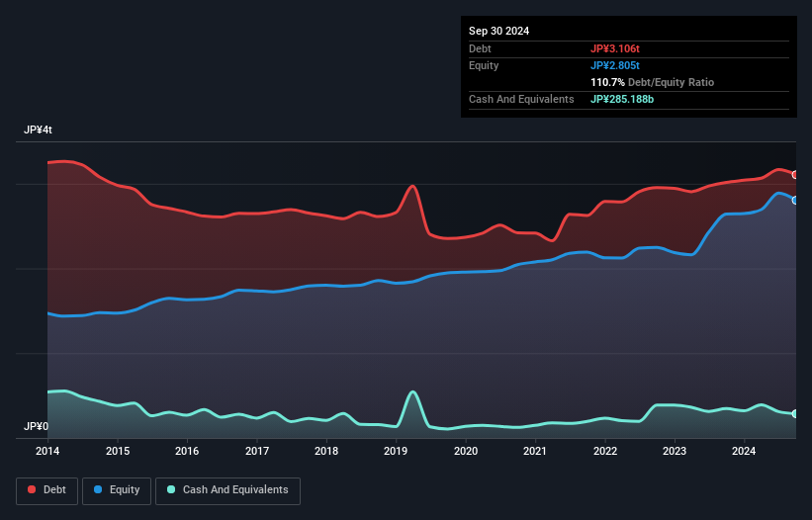Click the blue Equity end-point marker

click(x=795, y=201)
